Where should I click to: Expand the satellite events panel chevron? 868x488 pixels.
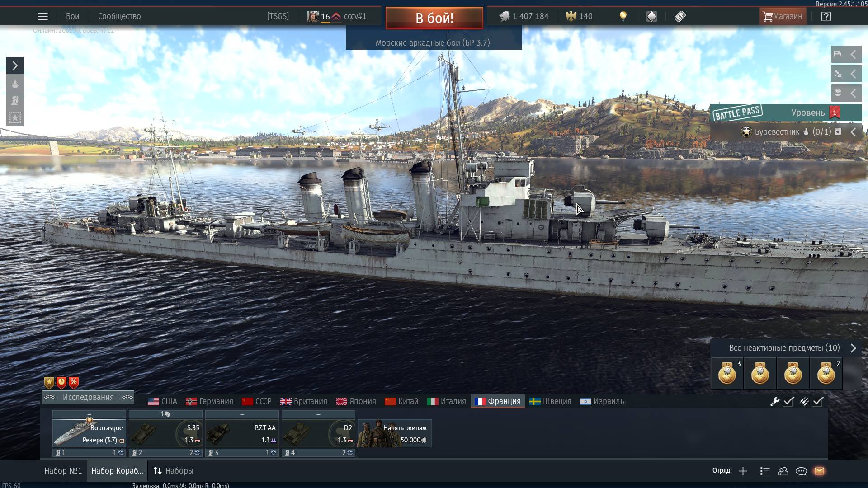click(x=853, y=74)
